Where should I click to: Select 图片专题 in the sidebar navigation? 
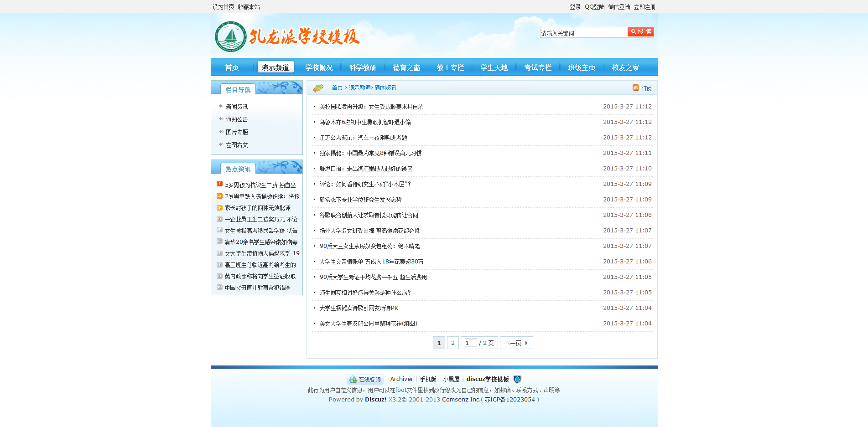pyautogui.click(x=237, y=132)
